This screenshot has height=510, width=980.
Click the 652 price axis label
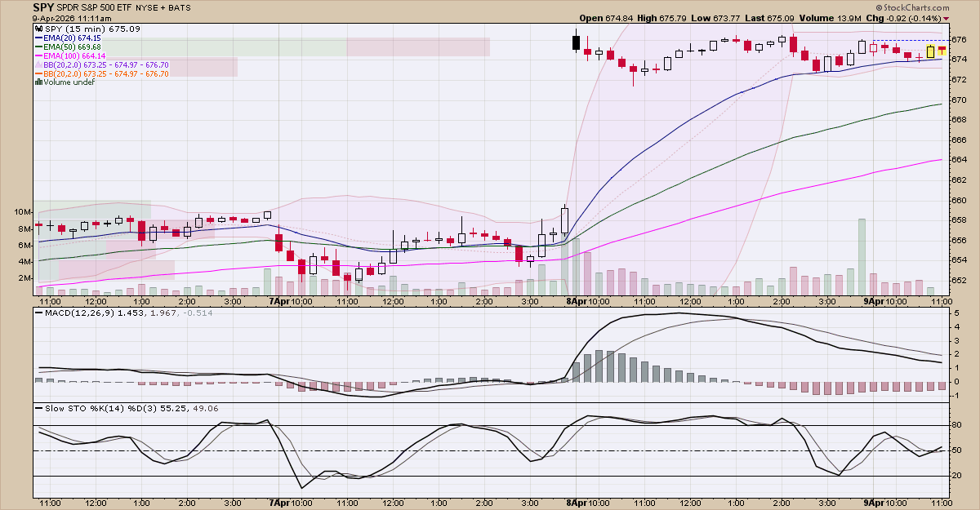click(x=960, y=281)
